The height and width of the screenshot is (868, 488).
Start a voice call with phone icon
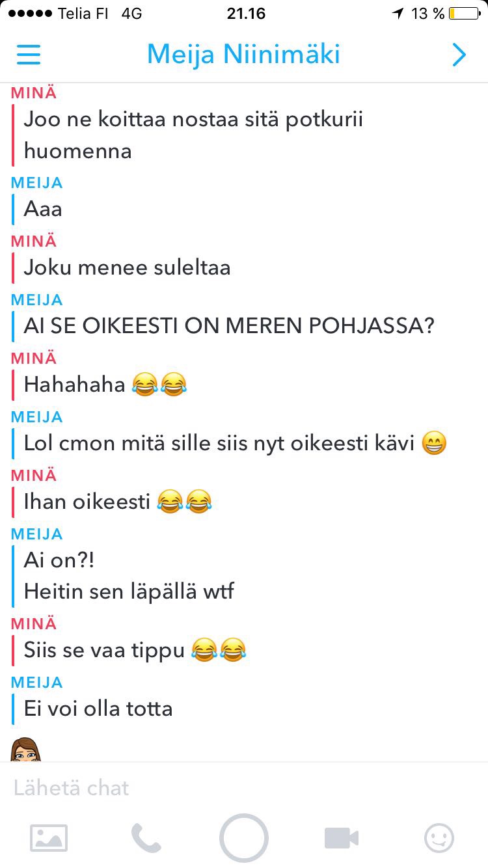146,838
